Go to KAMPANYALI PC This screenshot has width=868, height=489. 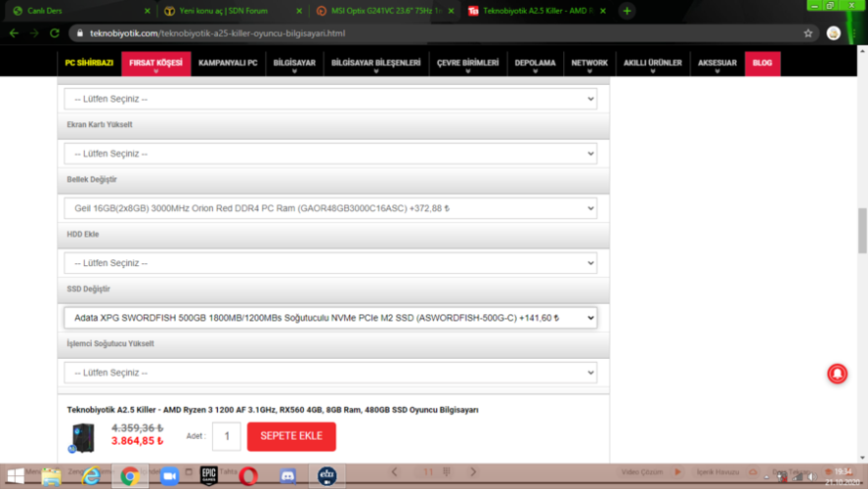pyautogui.click(x=228, y=64)
